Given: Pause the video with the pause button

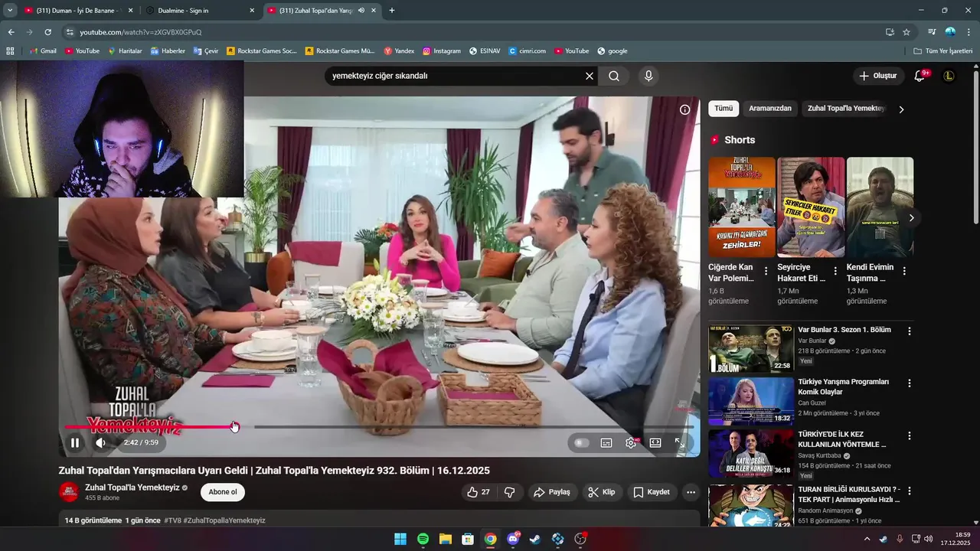Looking at the screenshot, I should (x=75, y=442).
